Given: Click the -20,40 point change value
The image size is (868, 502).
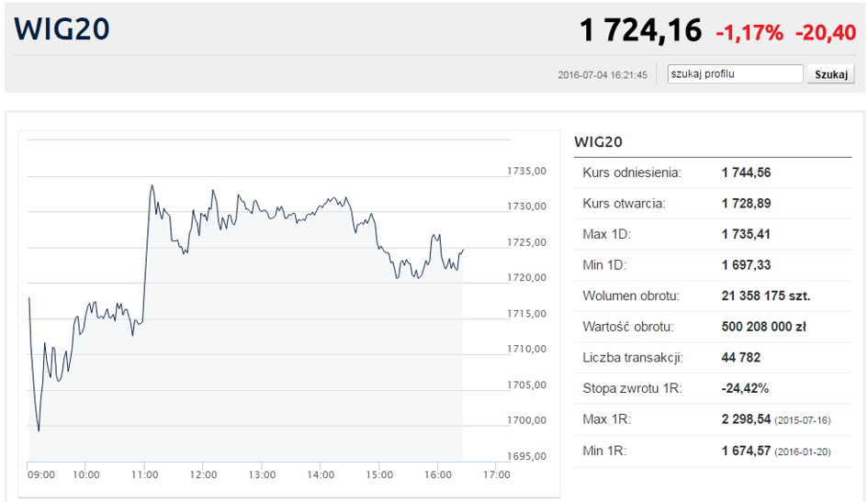Looking at the screenshot, I should (826, 33).
